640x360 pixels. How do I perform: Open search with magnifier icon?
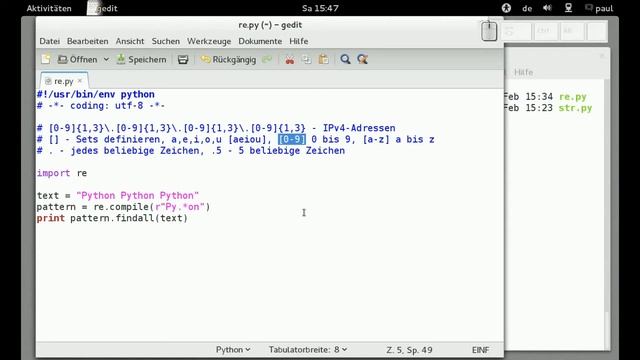345,60
